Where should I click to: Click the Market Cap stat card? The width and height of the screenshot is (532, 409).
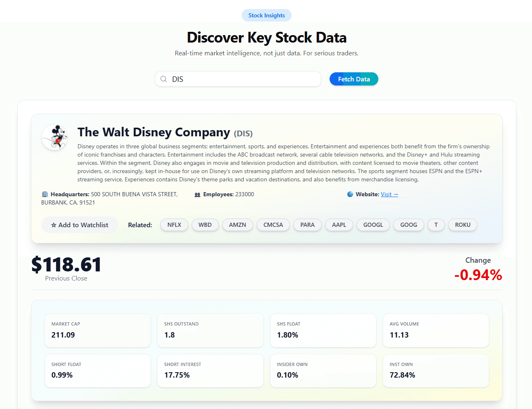[x=97, y=331]
